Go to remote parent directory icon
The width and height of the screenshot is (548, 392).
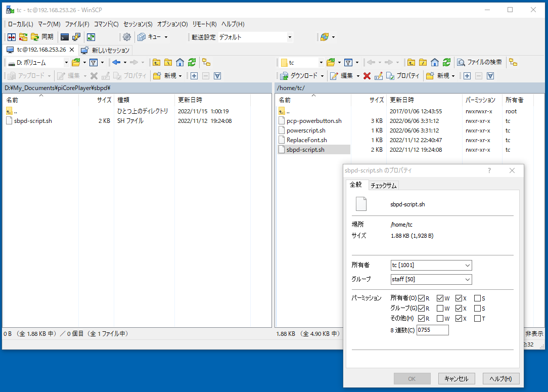coord(411,63)
